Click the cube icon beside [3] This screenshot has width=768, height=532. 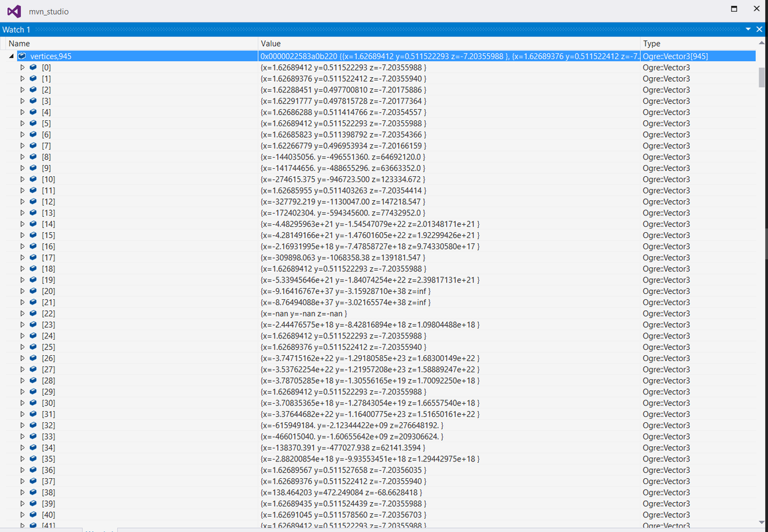pyautogui.click(x=33, y=101)
